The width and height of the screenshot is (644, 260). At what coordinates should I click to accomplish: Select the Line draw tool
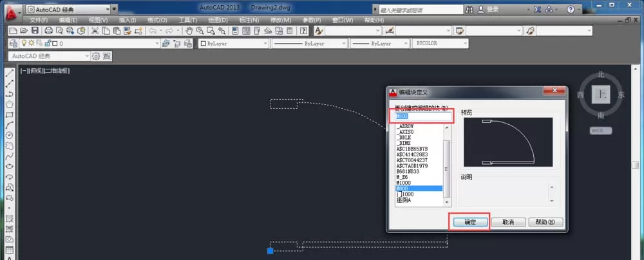10,73
